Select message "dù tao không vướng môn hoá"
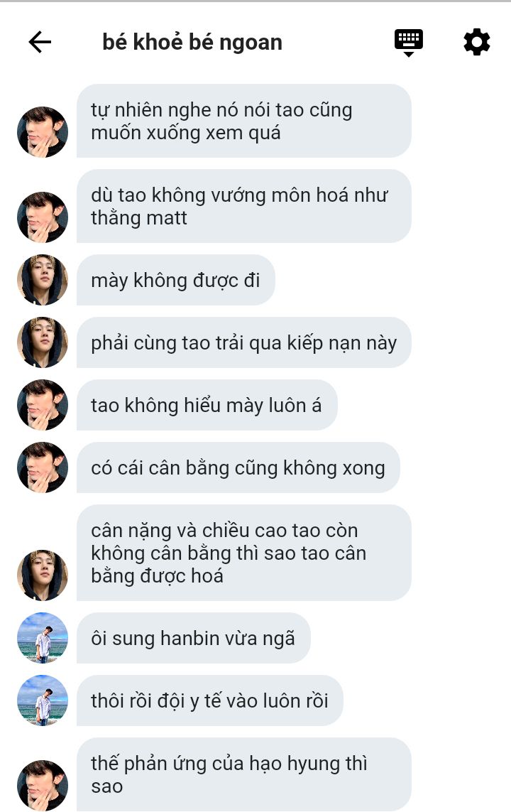This screenshot has width=511, height=812. point(243,206)
